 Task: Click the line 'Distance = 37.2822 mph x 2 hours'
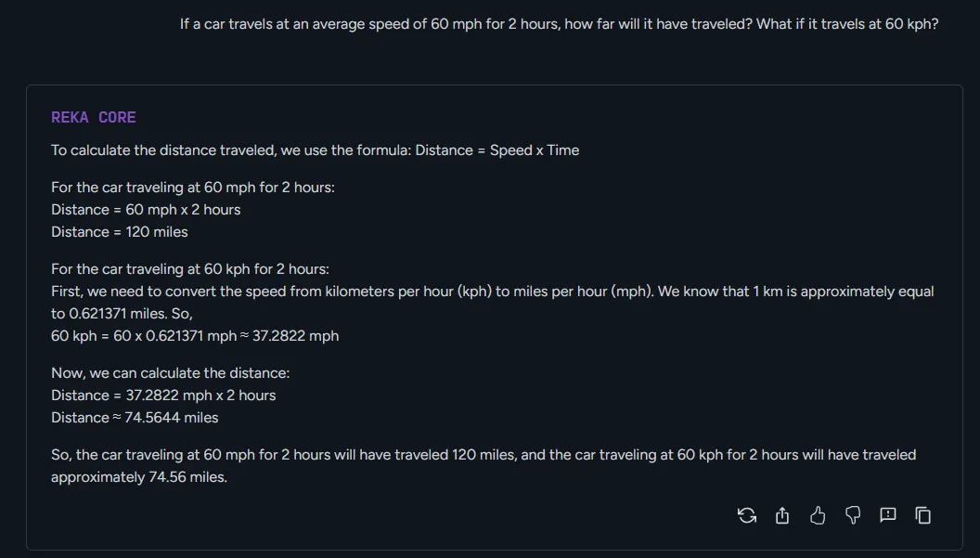(163, 396)
